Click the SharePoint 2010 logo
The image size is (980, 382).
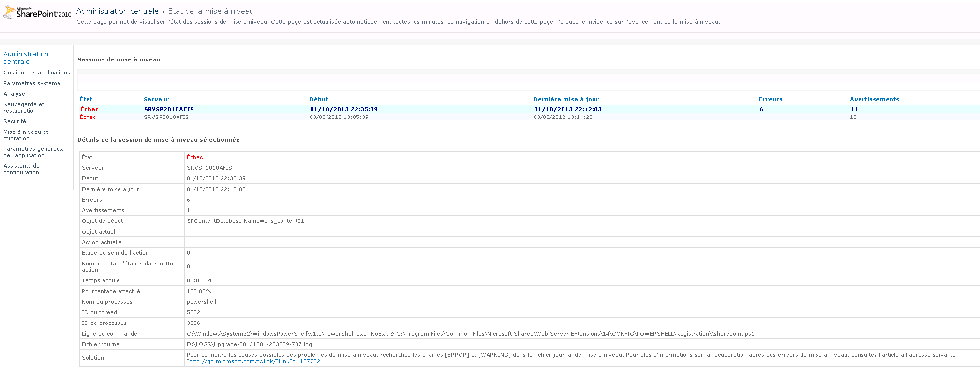pos(37,13)
